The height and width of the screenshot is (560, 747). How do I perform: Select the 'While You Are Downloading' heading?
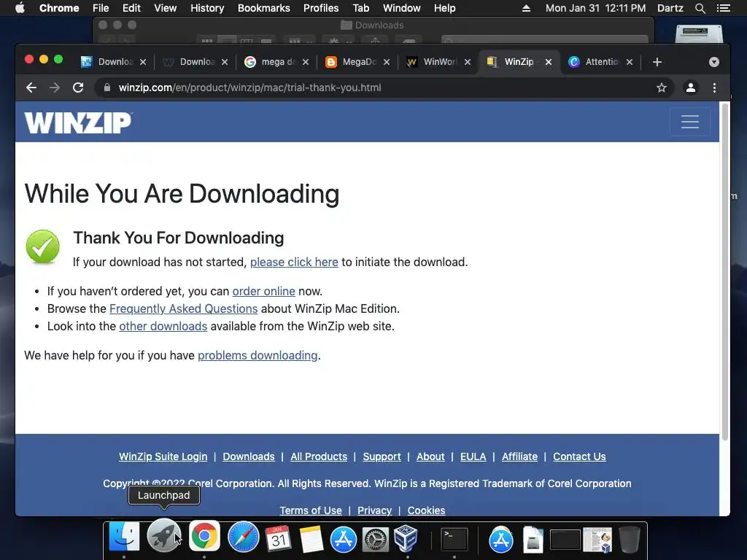click(182, 194)
